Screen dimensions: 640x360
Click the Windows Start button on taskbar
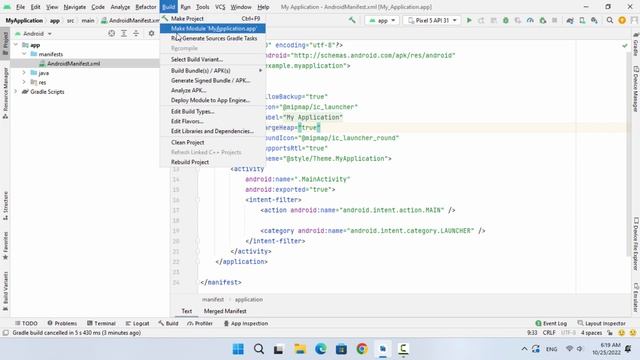238,349
